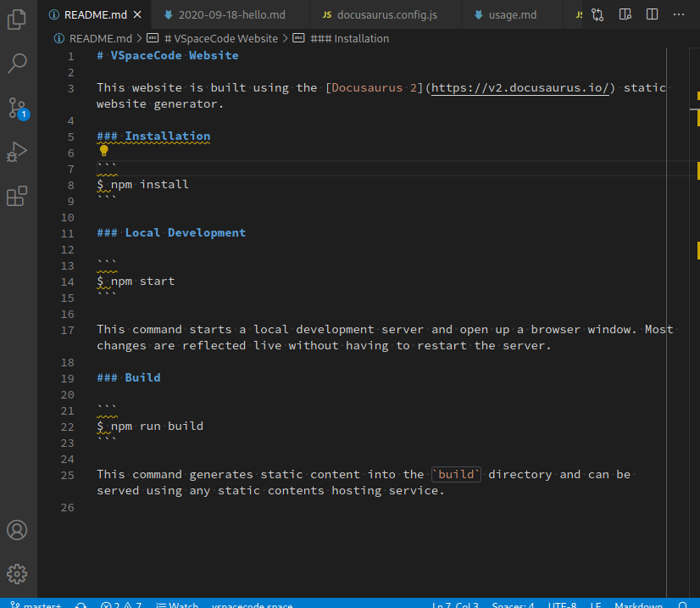Click the '# VSpaceCode Website' title line

point(168,56)
